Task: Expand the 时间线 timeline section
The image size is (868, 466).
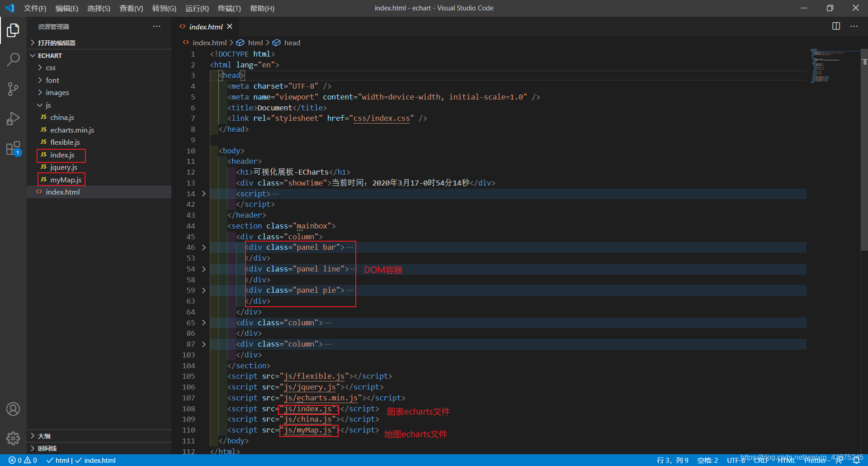Action: point(99,448)
